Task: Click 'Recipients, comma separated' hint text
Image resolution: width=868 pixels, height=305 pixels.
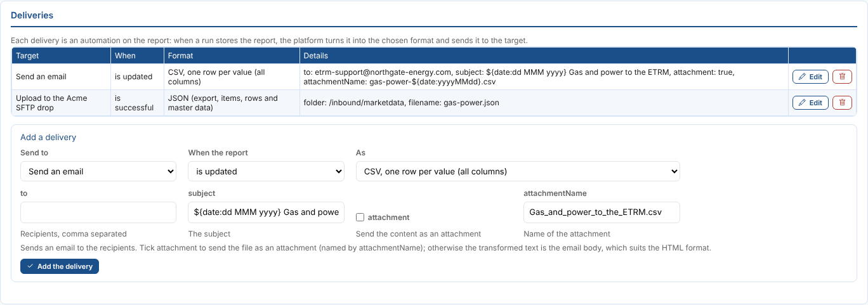Action: click(74, 234)
